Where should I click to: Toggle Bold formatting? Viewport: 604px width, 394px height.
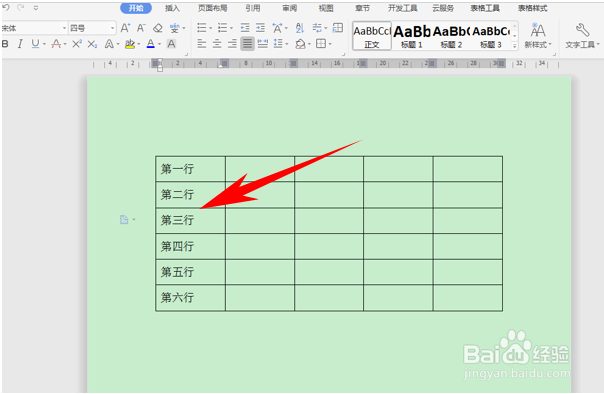pyautogui.click(x=5, y=44)
